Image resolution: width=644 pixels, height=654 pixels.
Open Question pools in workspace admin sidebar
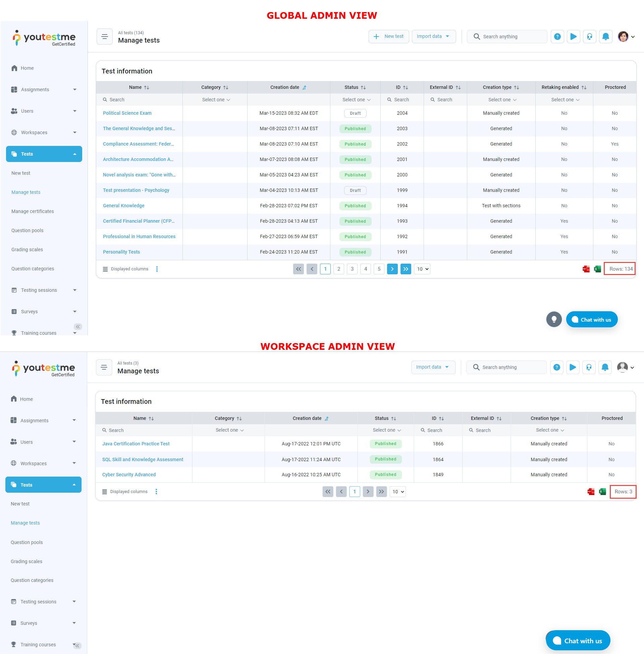(x=27, y=542)
